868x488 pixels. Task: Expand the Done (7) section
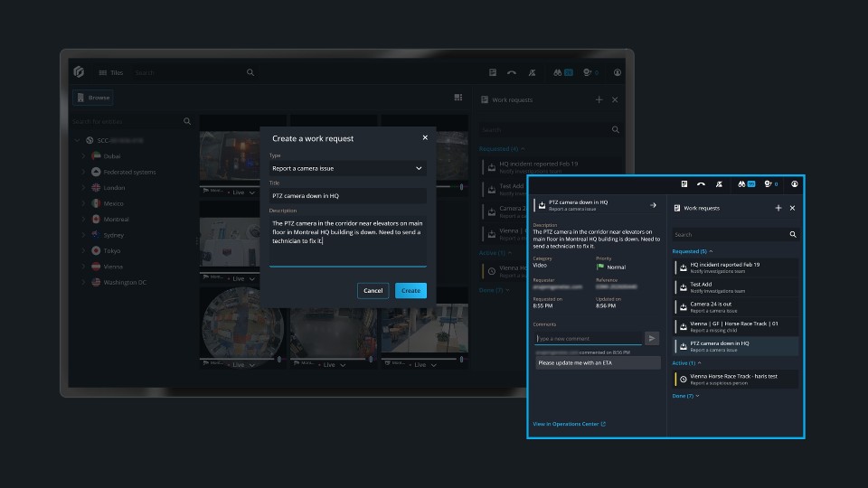[686, 396]
